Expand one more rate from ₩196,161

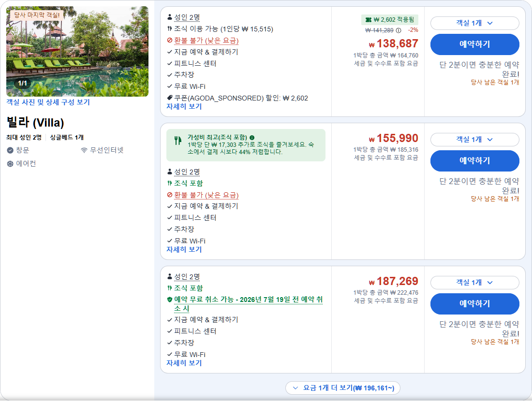[343, 388]
